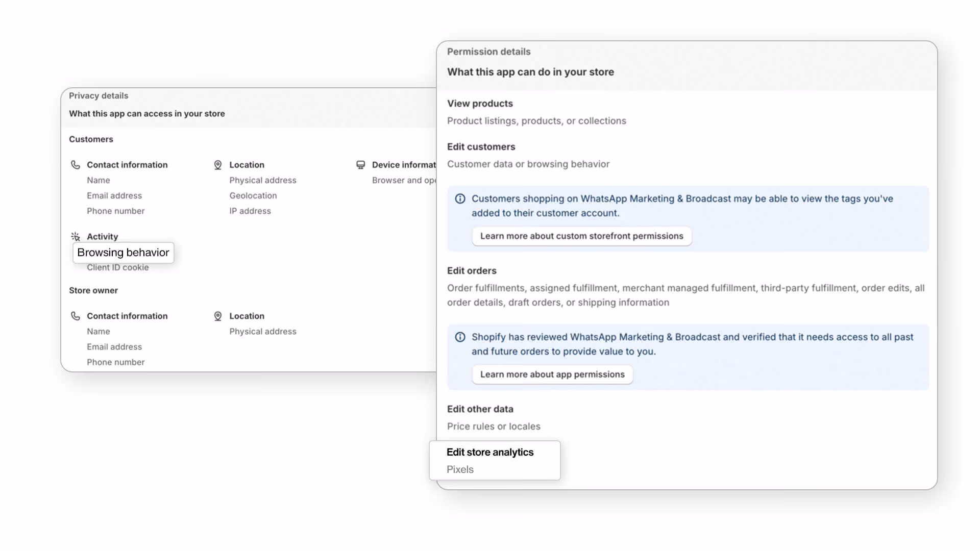The image size is (980, 551).
Task: Open Learn more about custom storefront permissions
Action: (x=581, y=236)
